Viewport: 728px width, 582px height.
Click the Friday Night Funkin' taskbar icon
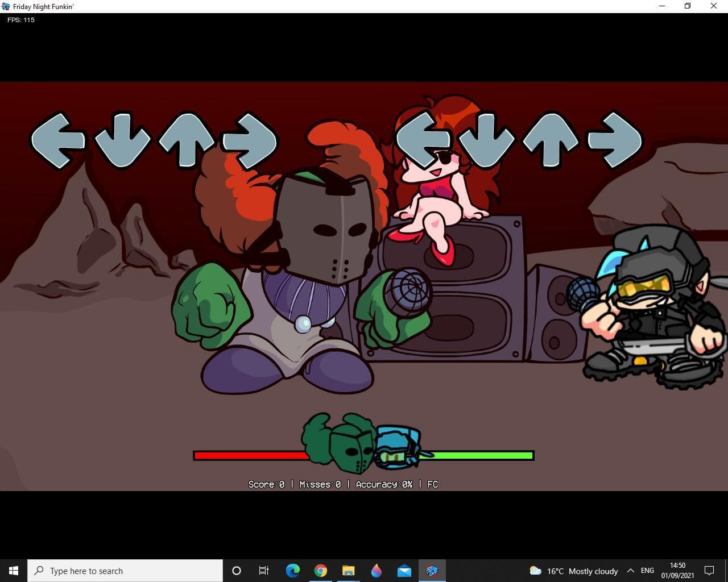click(432, 571)
